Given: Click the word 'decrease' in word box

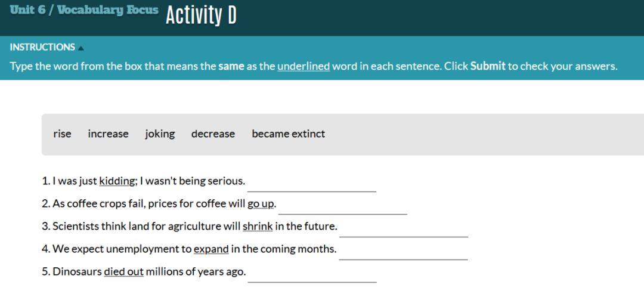Looking at the screenshot, I should [x=213, y=134].
